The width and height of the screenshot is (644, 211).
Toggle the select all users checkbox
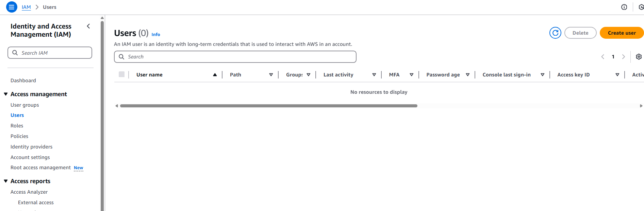pos(121,74)
